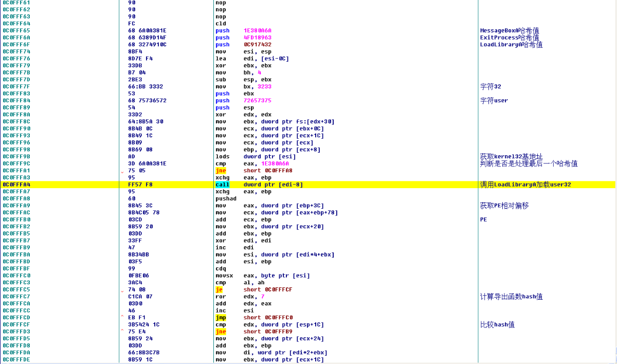The image size is (617, 364).
Task: Select the mov ebx, dword ptr [ecx+20] instruction
Action: pyautogui.click(x=270, y=227)
